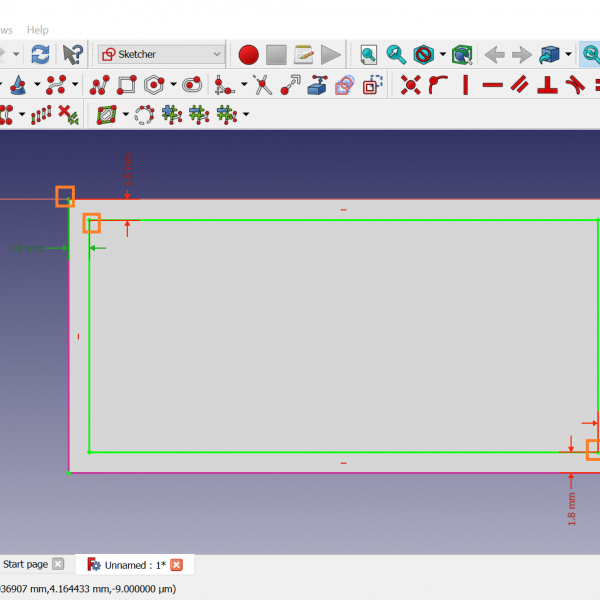Select the create polyline tool
The height and width of the screenshot is (600, 600).
[x=99, y=85]
